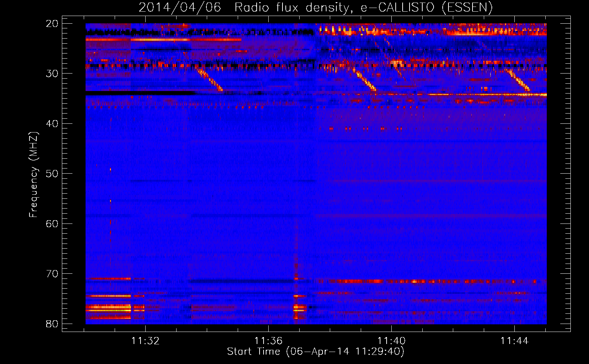Click the 30 MHz frequency tick label
589x364 pixels.
(52, 74)
